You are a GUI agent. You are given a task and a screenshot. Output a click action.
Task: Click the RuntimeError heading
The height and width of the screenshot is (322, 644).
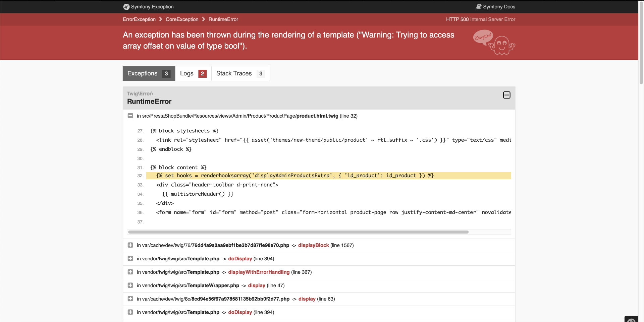[149, 102]
